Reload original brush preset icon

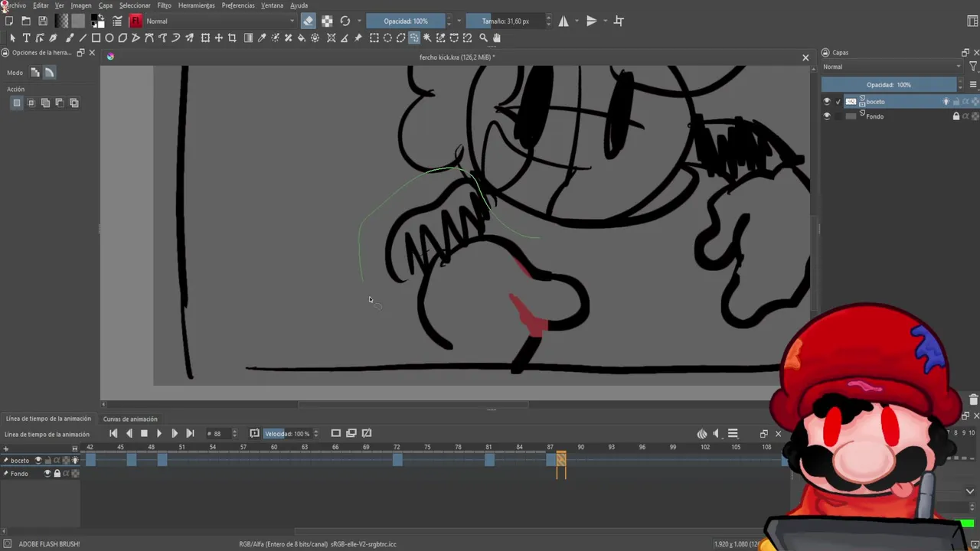345,21
